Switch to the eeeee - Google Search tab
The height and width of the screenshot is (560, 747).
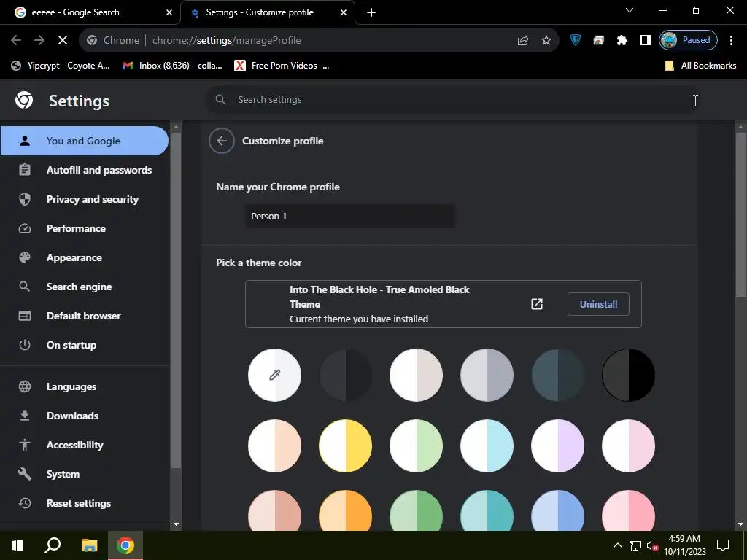[x=90, y=13]
